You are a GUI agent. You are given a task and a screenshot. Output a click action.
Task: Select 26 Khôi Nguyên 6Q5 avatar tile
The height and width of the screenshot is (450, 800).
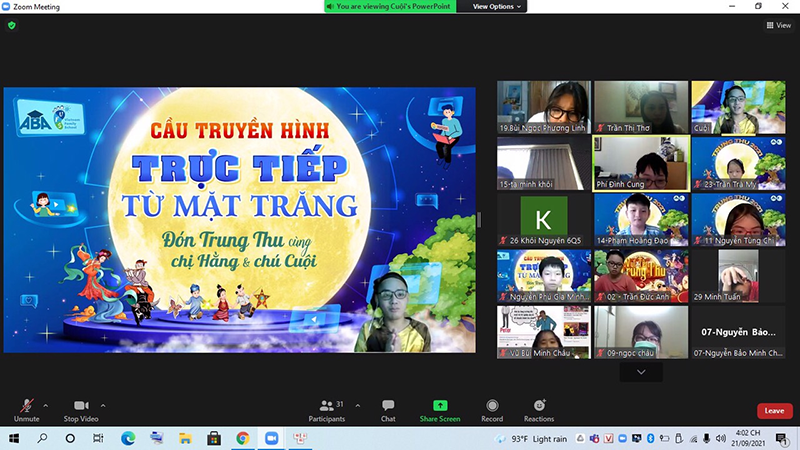(544, 219)
